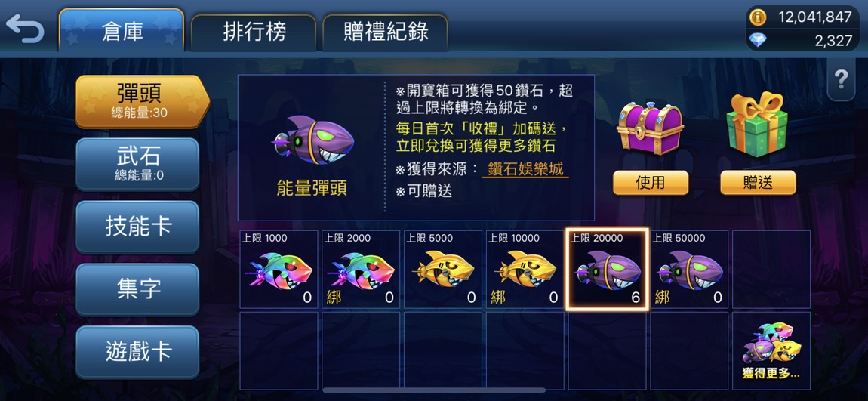Tap the gold coin balance icon
The width and height of the screenshot is (868, 401).
point(757,17)
